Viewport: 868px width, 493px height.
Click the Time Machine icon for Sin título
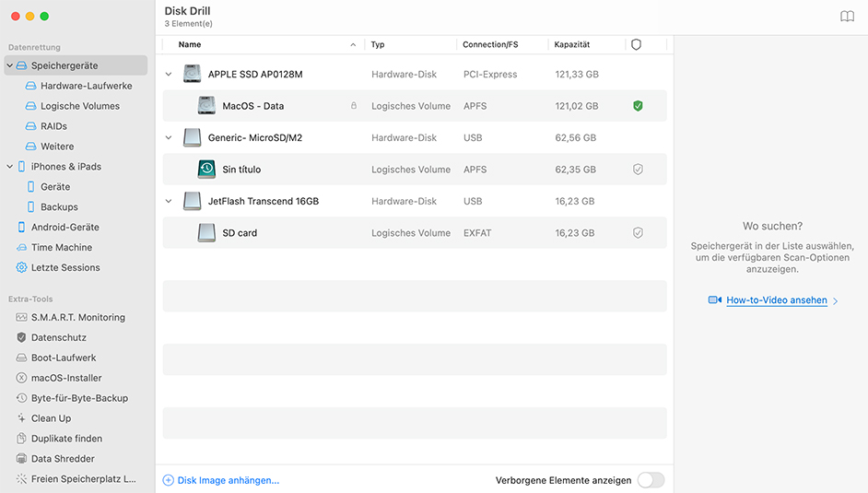pos(206,170)
